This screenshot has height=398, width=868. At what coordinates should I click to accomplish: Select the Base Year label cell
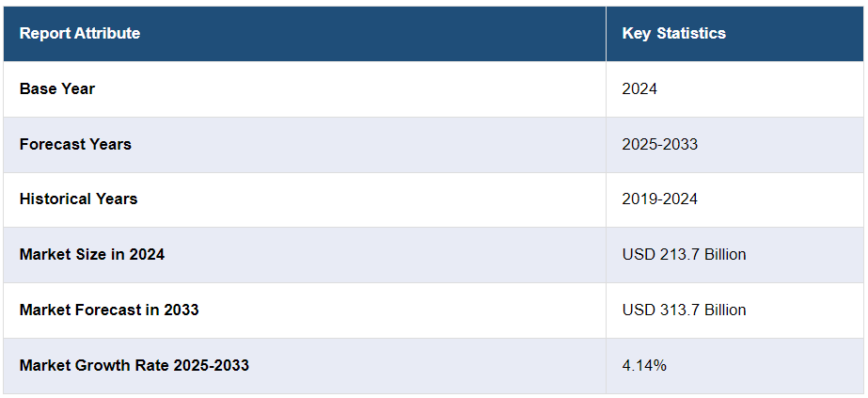(x=57, y=89)
